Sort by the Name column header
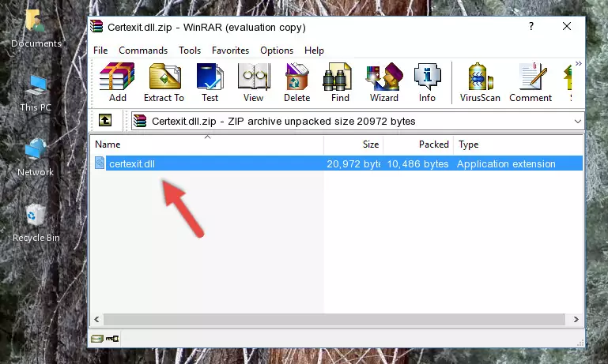The width and height of the screenshot is (608, 364). pos(207,144)
